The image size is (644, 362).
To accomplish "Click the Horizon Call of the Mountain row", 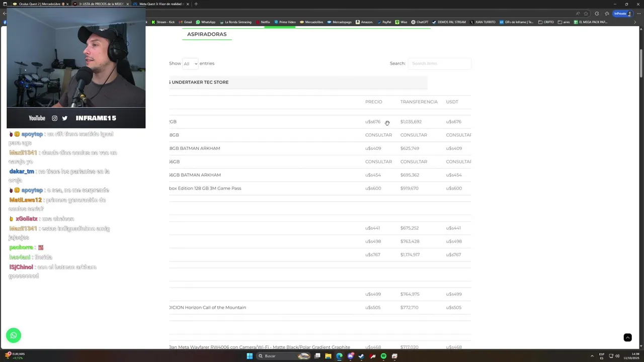I will [320, 307].
